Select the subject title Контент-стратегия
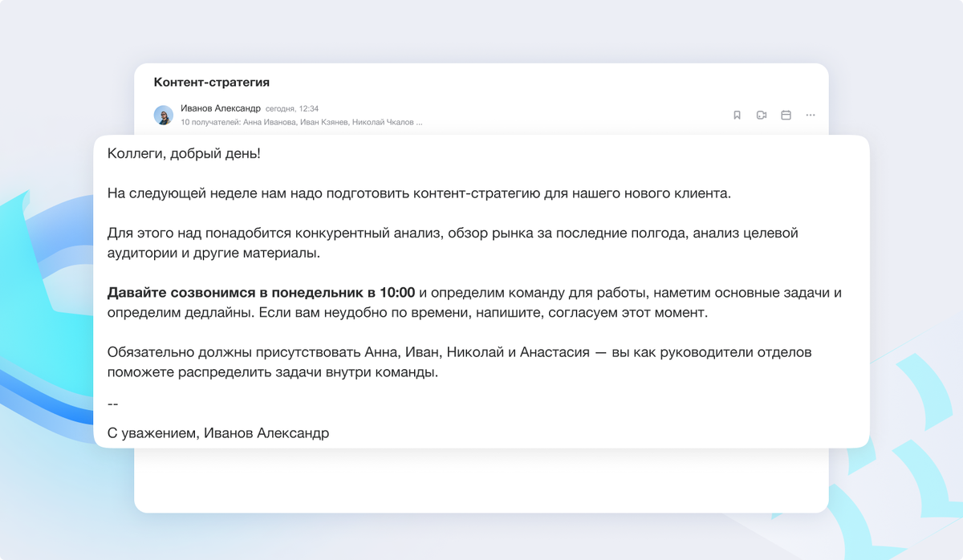 coord(212,82)
